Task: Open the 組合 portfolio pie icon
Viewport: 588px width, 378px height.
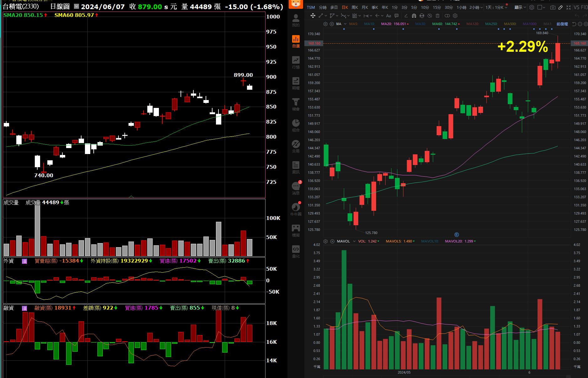Action: pos(296,125)
